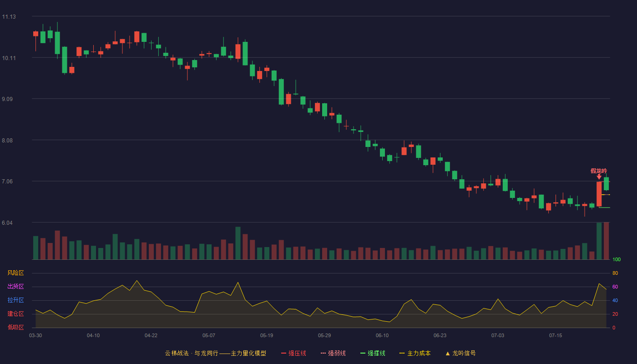Click the 假龙吟 red arrow signal marker

(599, 177)
